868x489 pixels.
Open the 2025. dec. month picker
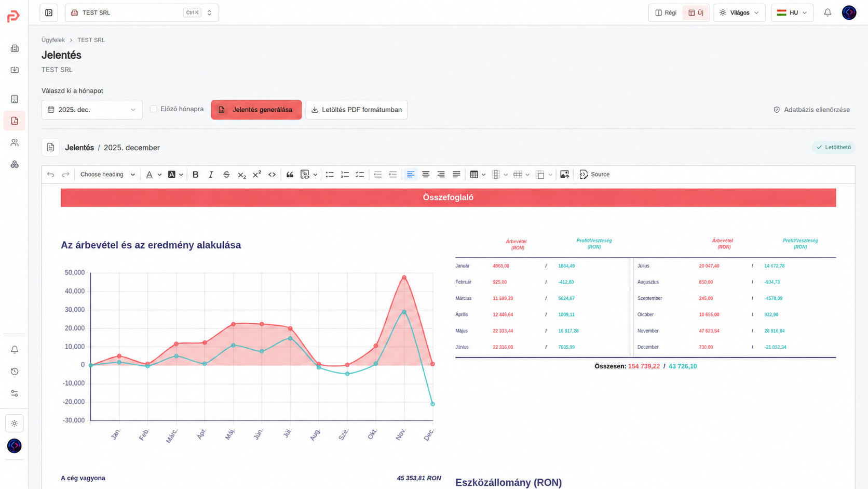(92, 110)
